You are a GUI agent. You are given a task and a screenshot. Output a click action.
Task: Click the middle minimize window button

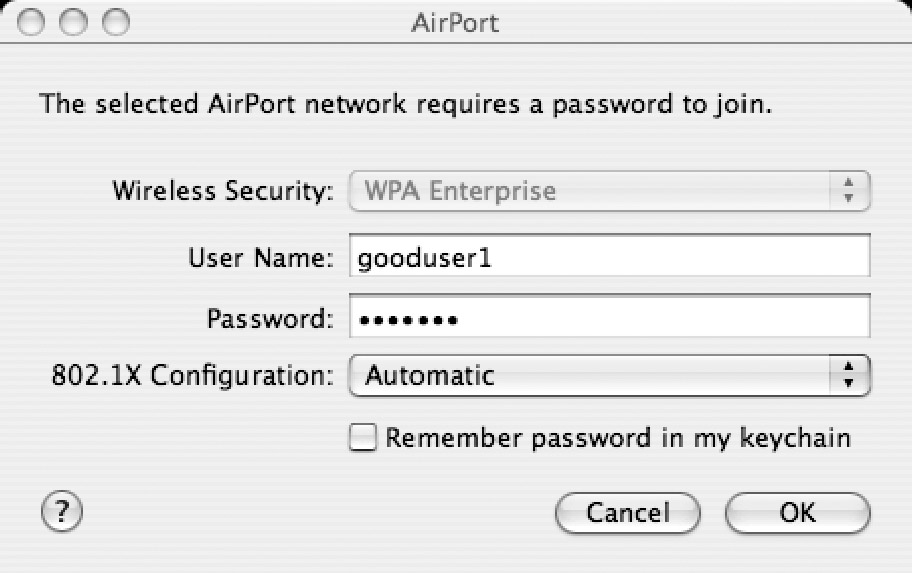pyautogui.click(x=73, y=22)
